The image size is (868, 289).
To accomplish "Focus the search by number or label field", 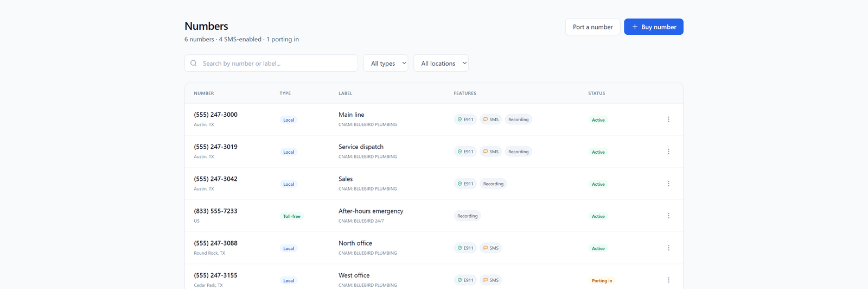I will tap(271, 63).
